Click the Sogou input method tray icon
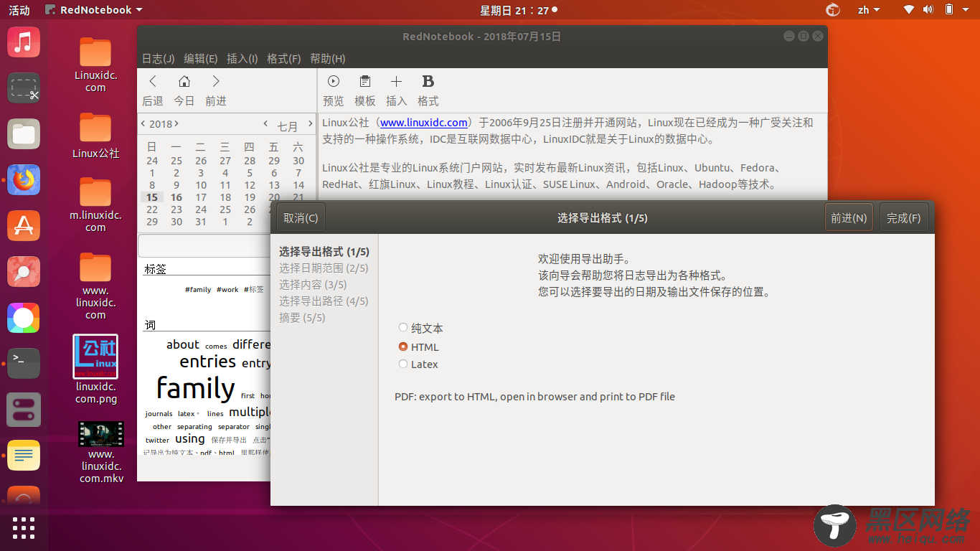Image resolution: width=980 pixels, height=551 pixels. coord(833,9)
